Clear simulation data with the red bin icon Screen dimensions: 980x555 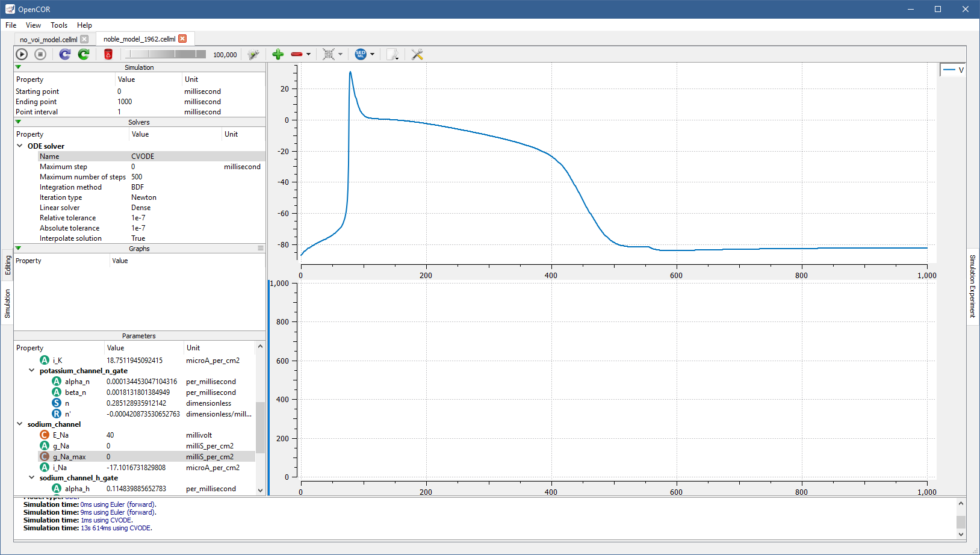108,54
